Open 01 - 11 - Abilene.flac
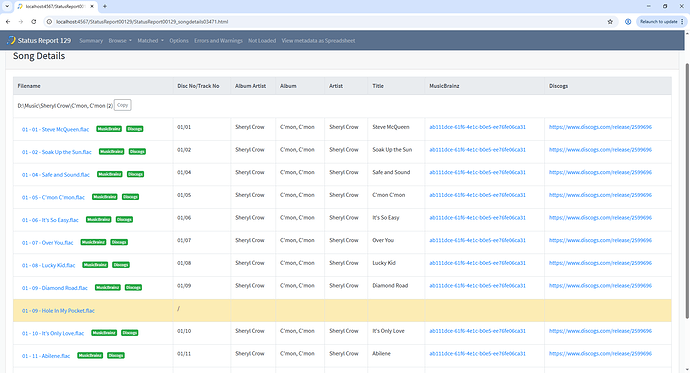The width and height of the screenshot is (690, 373). (x=46, y=356)
